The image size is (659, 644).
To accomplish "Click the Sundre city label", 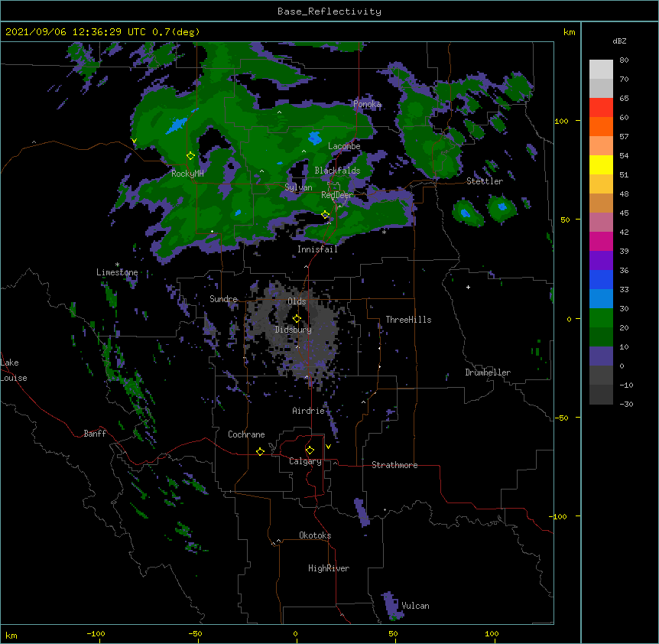I will (223, 299).
